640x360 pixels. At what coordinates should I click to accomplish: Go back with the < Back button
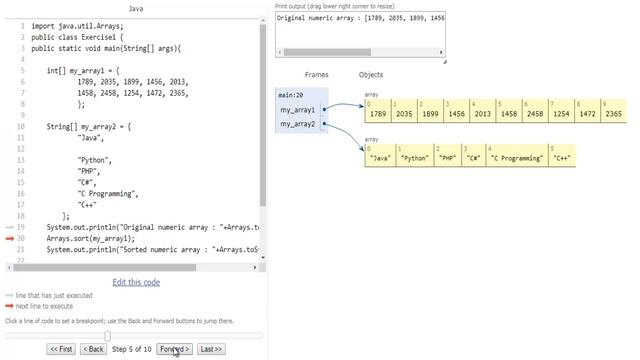click(93, 349)
